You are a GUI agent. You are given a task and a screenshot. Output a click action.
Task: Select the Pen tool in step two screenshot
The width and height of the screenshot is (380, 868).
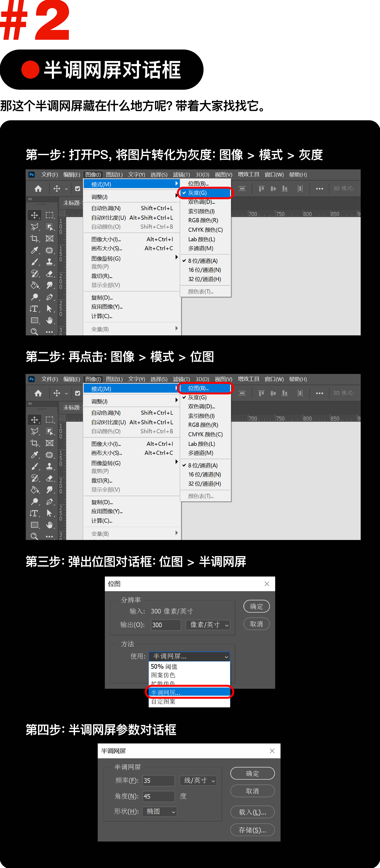point(50,502)
